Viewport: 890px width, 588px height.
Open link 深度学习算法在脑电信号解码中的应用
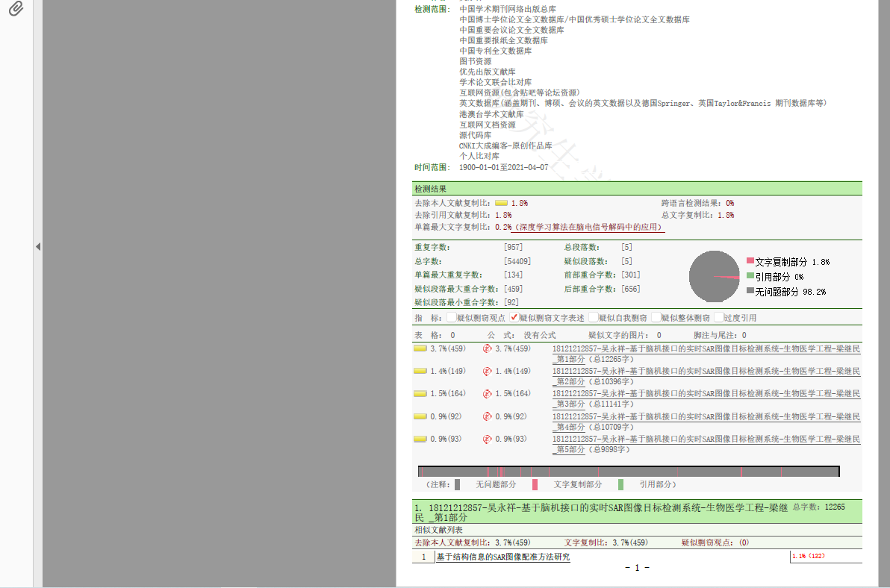click(588, 227)
